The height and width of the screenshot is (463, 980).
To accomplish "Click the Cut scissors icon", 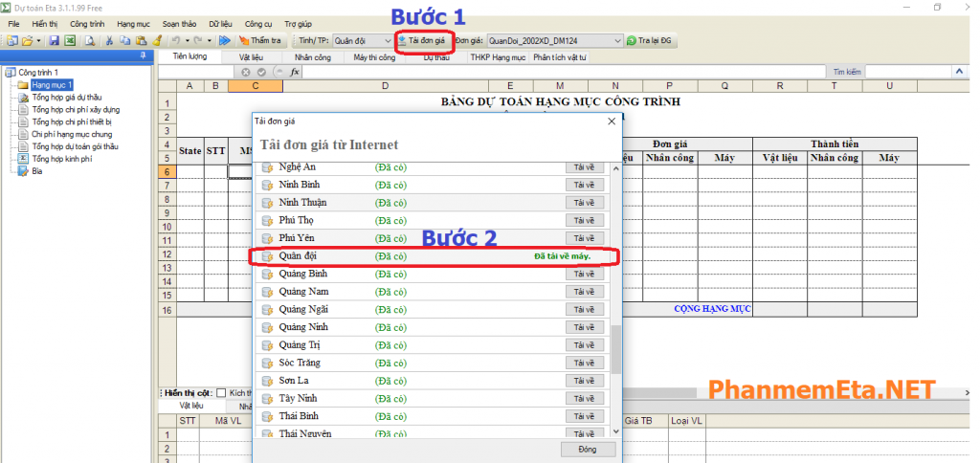I will click(111, 41).
